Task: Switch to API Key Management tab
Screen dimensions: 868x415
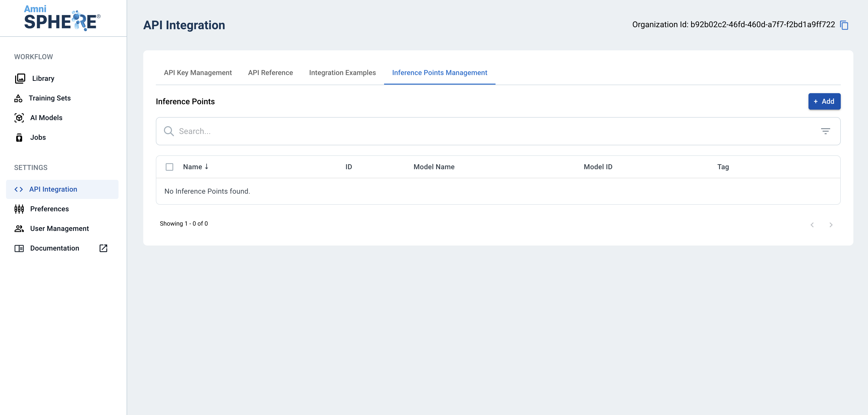Action: click(198, 73)
